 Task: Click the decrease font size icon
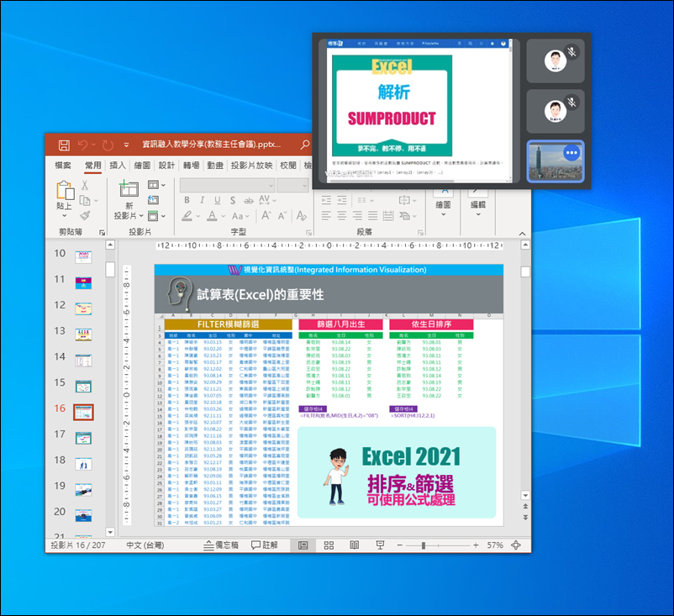tap(282, 216)
